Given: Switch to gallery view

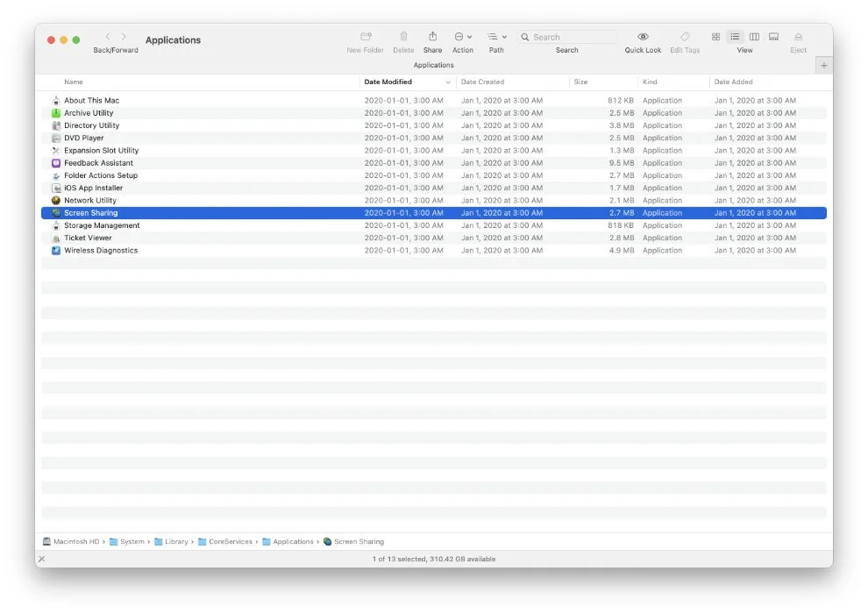Looking at the screenshot, I should tap(774, 37).
